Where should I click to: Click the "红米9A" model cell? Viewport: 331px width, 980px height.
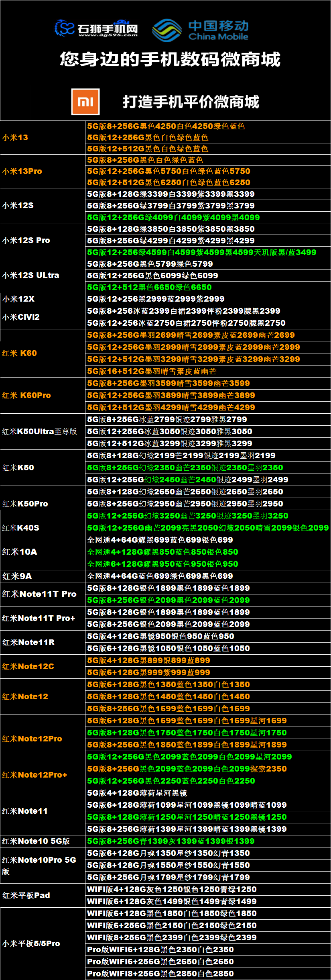[x=43, y=576]
